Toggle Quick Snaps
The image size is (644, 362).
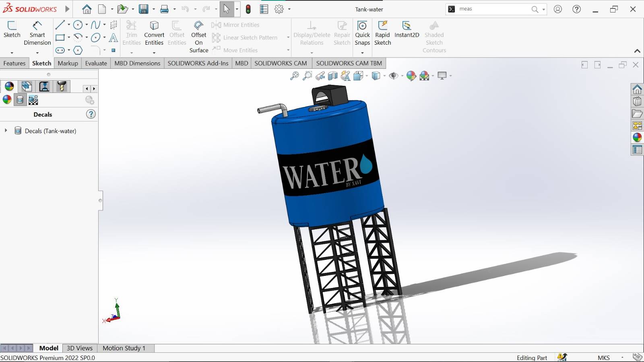coord(362,33)
